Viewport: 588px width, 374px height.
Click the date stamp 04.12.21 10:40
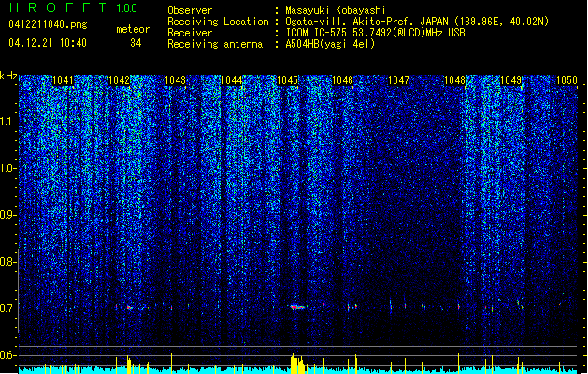(x=48, y=43)
